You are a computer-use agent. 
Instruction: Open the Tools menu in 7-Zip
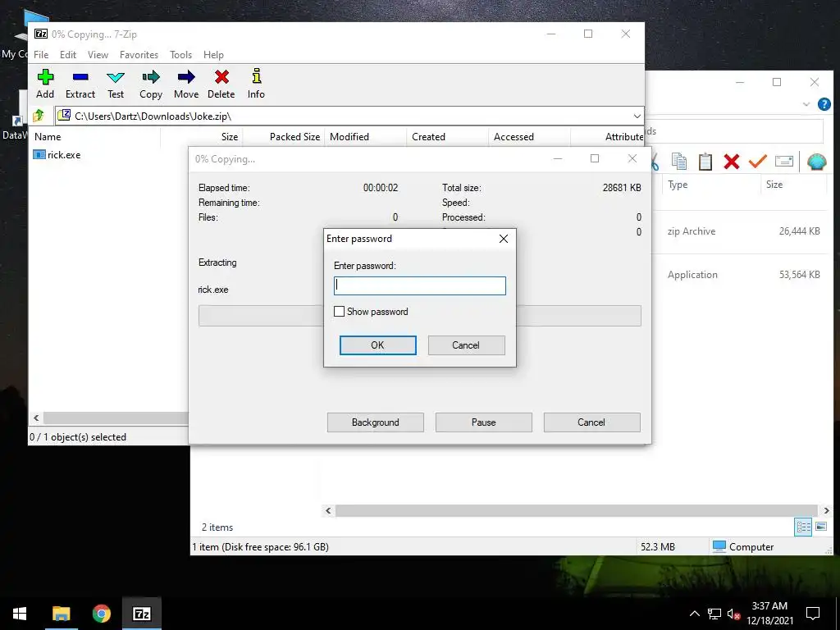[x=180, y=55]
